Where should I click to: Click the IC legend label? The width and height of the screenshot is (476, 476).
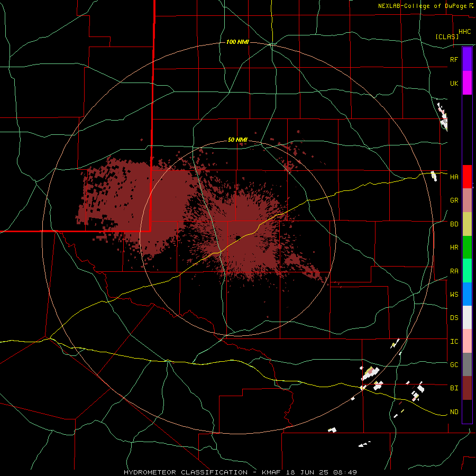454,342
